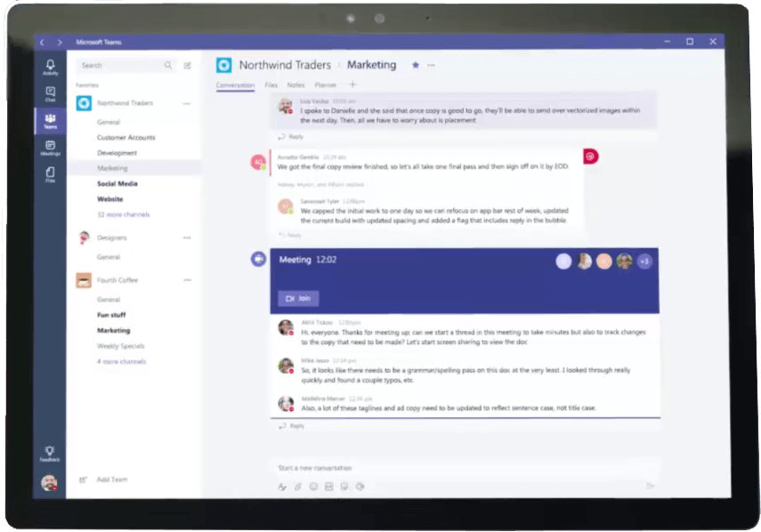This screenshot has height=532, width=761.
Task: Open Fourth Coffee team more options
Action: tap(187, 280)
